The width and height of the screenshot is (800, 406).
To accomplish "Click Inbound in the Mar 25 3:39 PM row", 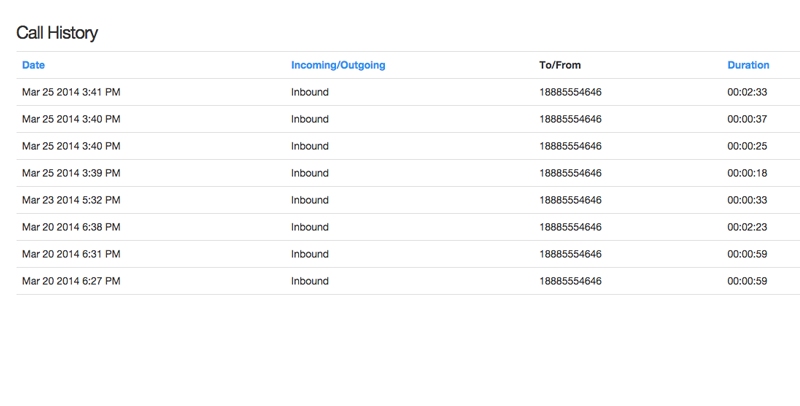I will (310, 173).
